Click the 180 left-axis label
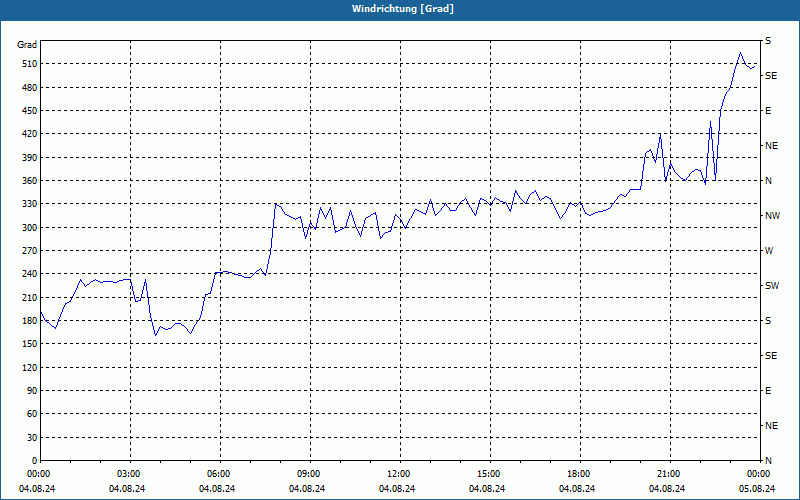 [x=30, y=321]
